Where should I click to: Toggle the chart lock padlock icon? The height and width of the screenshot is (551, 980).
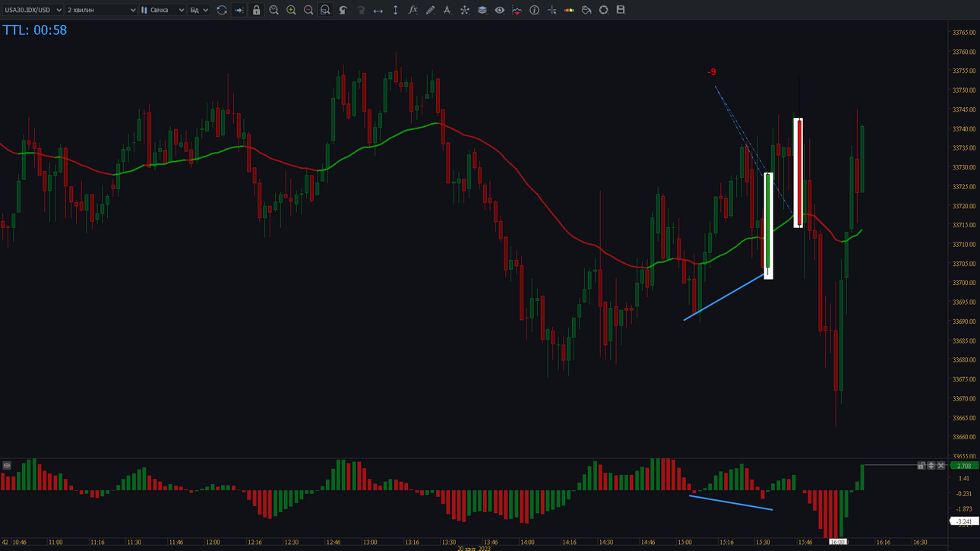tap(256, 10)
